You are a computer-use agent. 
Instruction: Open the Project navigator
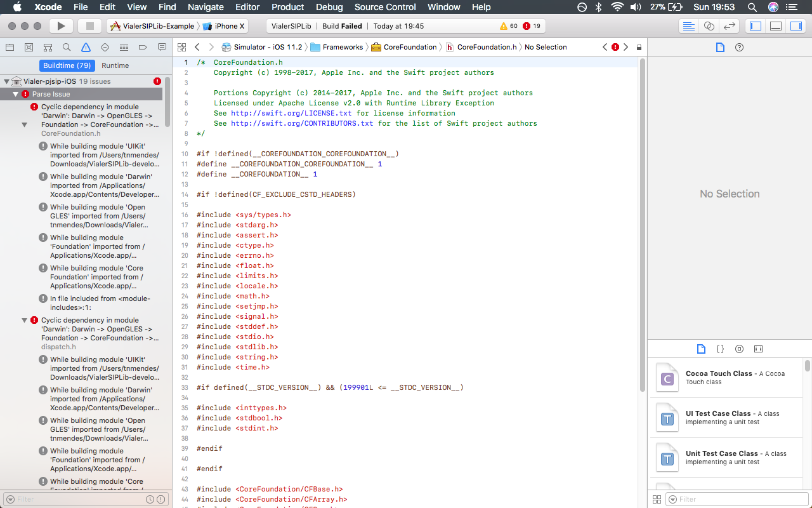10,47
